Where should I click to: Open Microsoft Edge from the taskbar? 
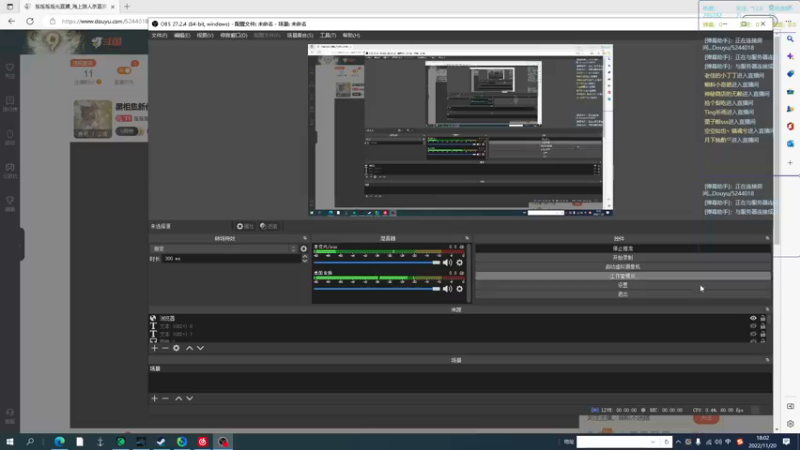(60, 442)
